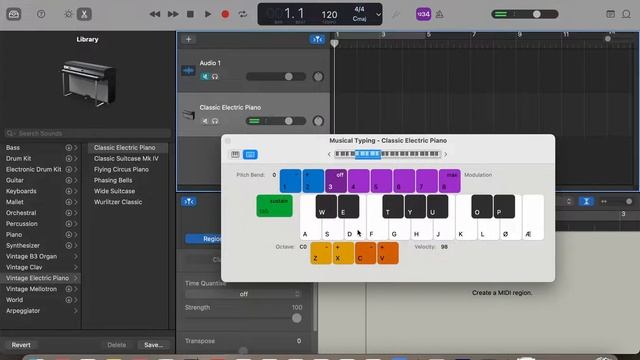The height and width of the screenshot is (360, 640).
Task: Expand the Orchestral category
Action: [76, 213]
